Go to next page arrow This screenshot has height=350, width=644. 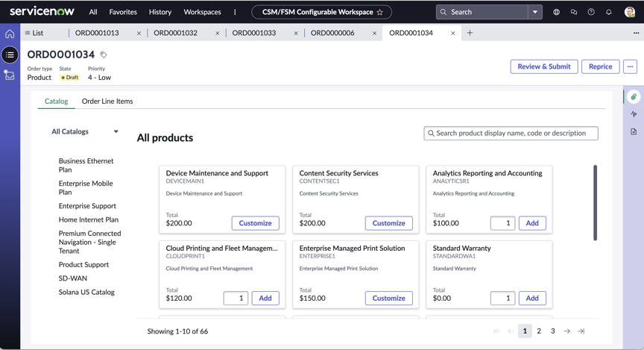(566, 331)
